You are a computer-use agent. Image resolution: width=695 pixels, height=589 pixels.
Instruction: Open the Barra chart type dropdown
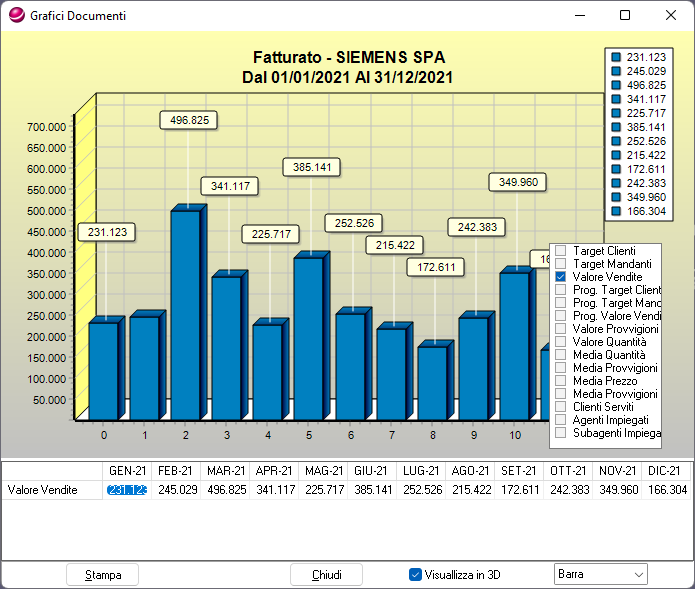(x=601, y=574)
